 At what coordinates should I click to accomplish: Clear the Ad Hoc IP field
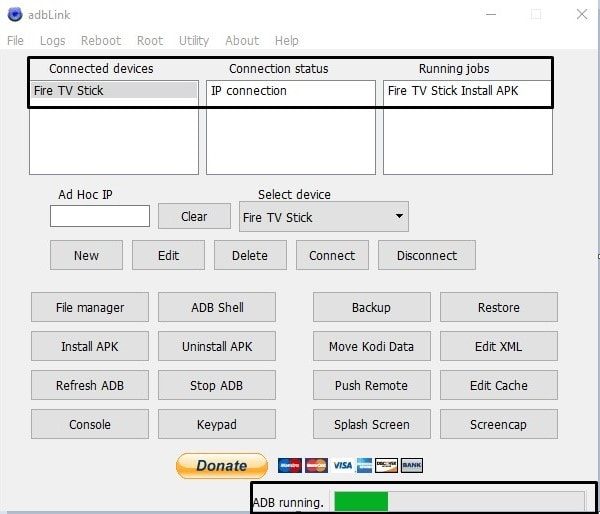tap(194, 216)
